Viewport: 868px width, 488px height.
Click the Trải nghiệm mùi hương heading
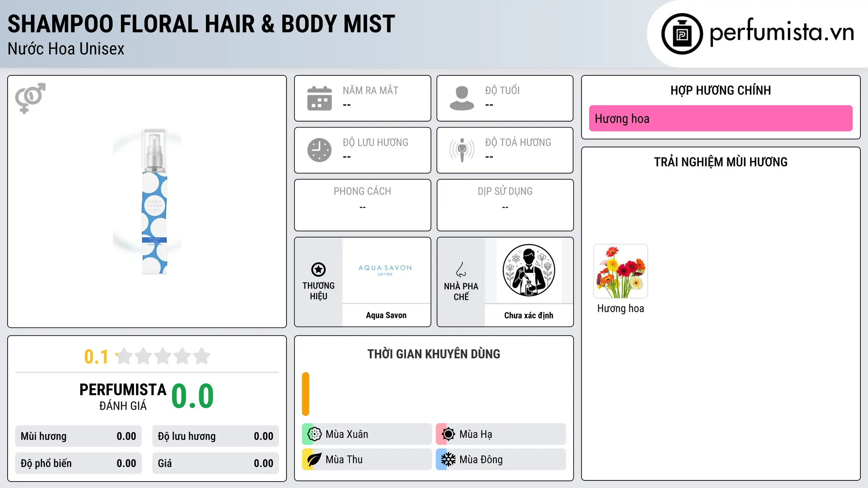point(721,162)
